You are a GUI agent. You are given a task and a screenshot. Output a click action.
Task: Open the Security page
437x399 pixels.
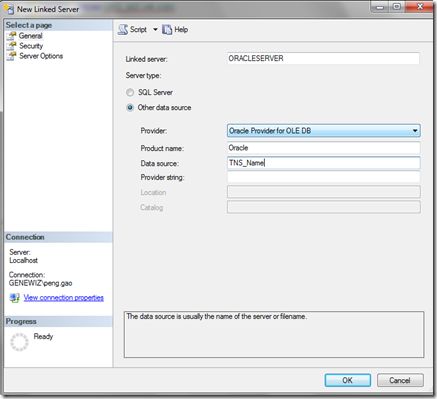pyautogui.click(x=31, y=46)
